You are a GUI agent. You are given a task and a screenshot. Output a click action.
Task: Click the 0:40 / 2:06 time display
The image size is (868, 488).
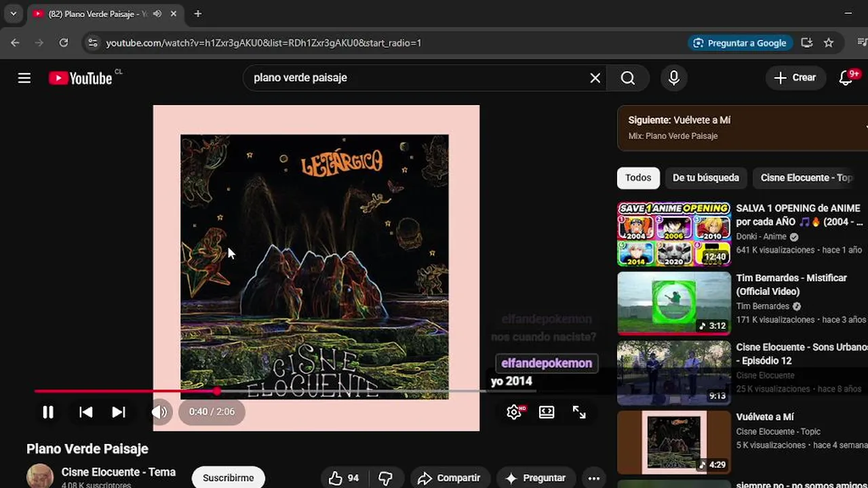click(212, 412)
